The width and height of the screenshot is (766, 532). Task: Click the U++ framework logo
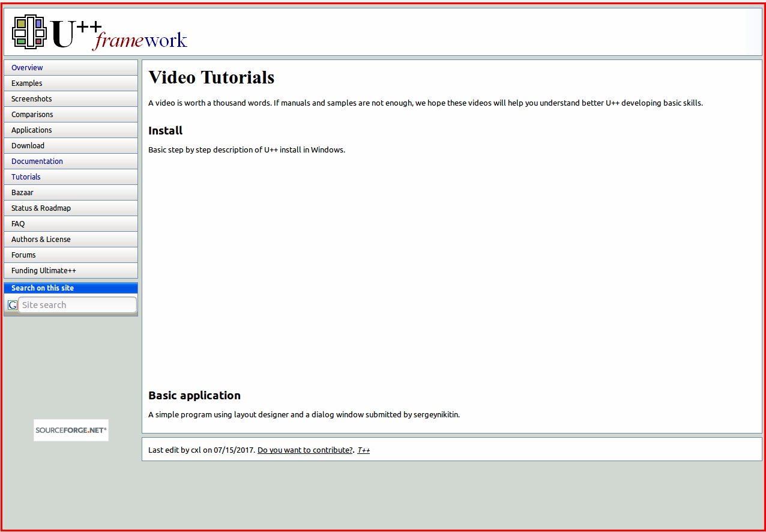100,32
